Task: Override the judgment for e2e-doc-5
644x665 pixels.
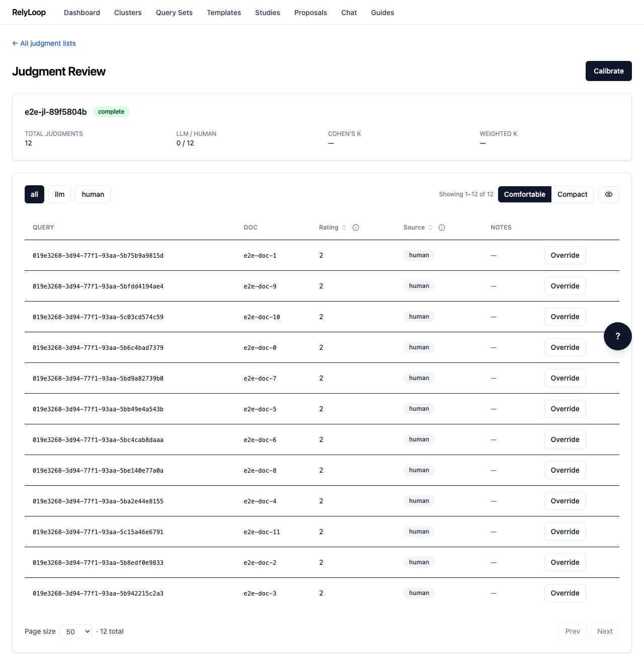Action: click(565, 409)
